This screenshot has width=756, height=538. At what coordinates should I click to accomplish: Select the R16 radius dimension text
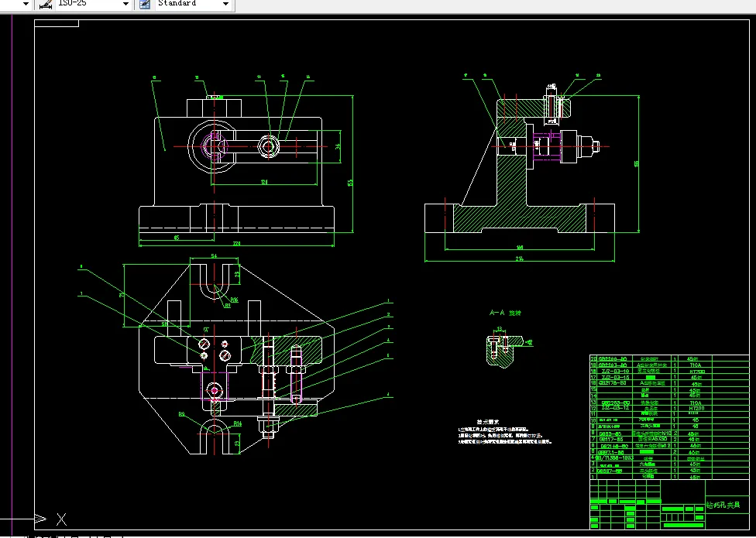pos(235,300)
